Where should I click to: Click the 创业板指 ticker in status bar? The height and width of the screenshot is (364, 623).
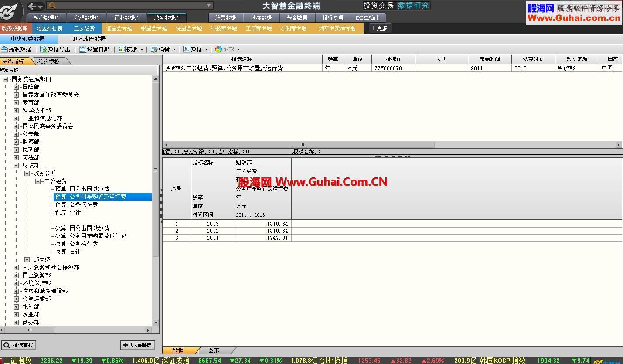pos(334,361)
